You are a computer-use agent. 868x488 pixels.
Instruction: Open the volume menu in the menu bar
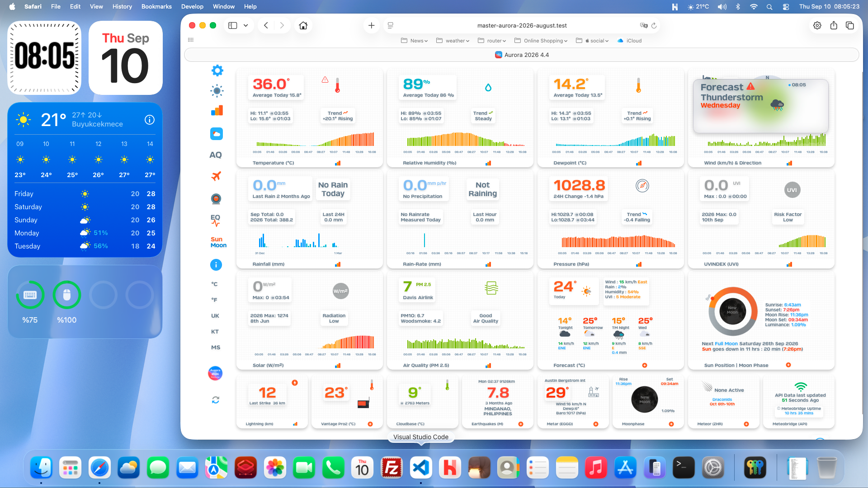tap(722, 7)
